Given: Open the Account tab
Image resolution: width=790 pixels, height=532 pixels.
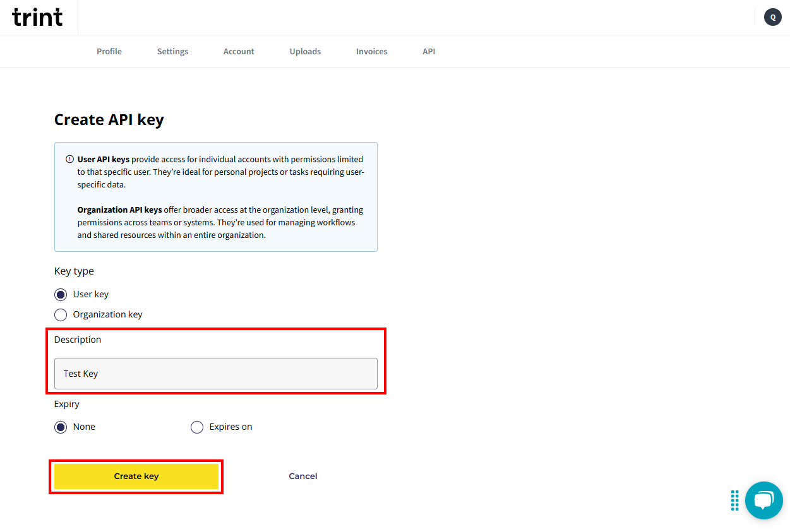Looking at the screenshot, I should tap(239, 52).
